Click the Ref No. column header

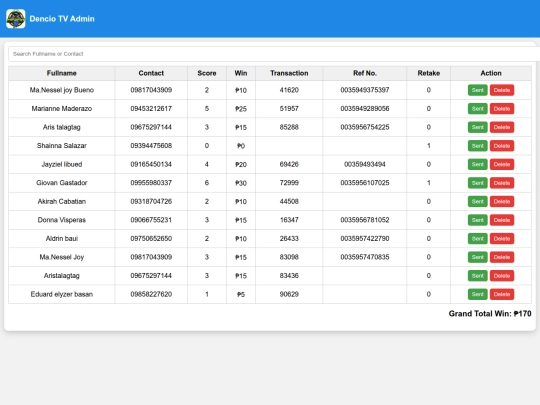point(365,73)
